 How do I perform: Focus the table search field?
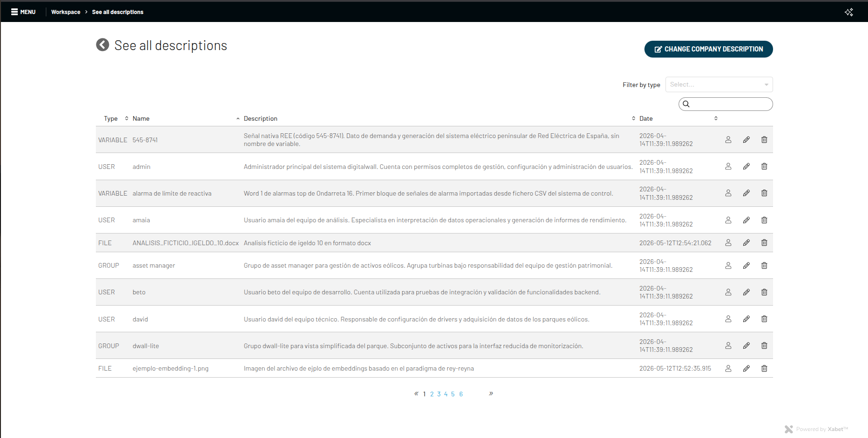click(x=725, y=104)
